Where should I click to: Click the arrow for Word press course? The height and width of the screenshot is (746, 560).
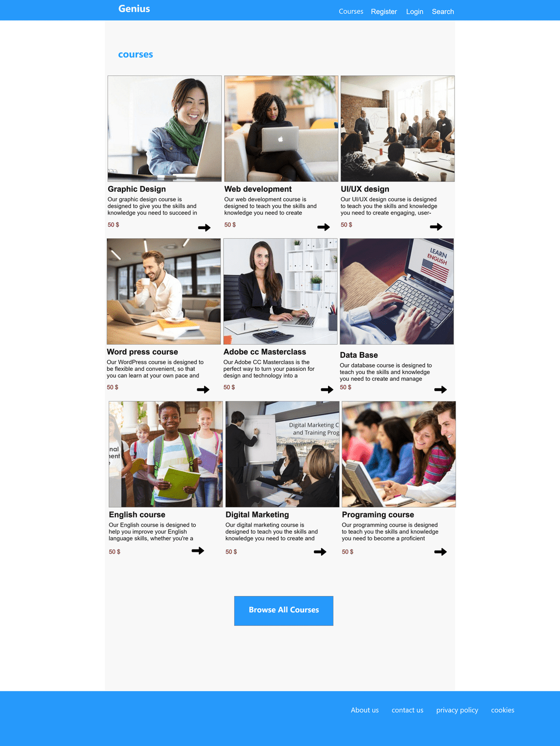pos(203,389)
